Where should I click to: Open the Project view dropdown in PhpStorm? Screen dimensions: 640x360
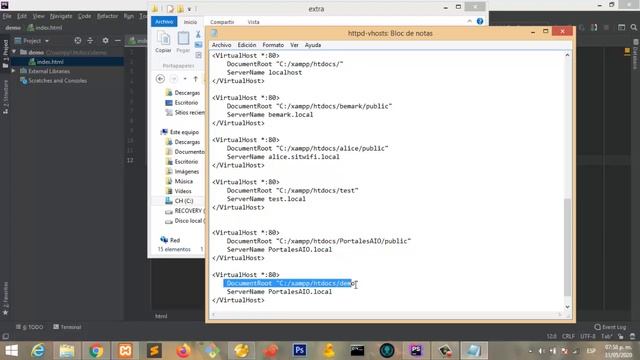point(32,41)
